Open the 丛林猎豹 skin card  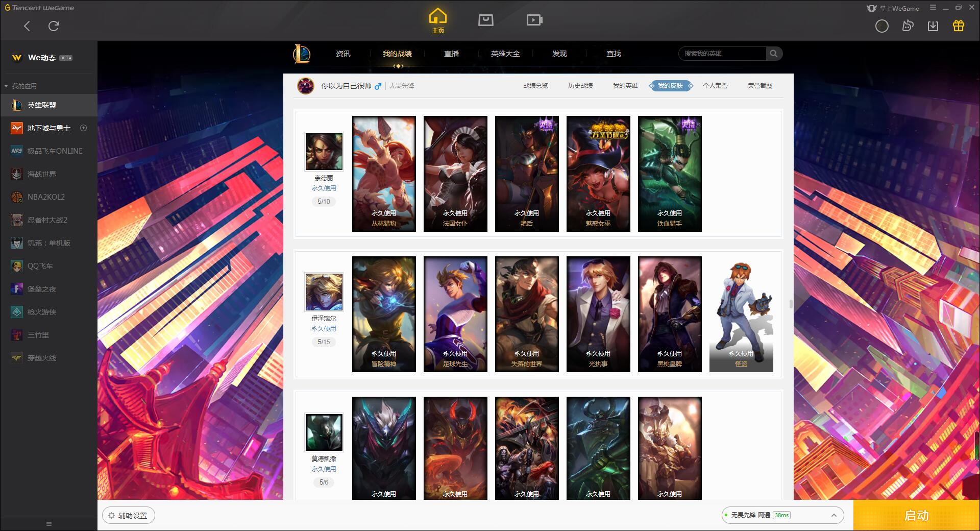pos(384,174)
